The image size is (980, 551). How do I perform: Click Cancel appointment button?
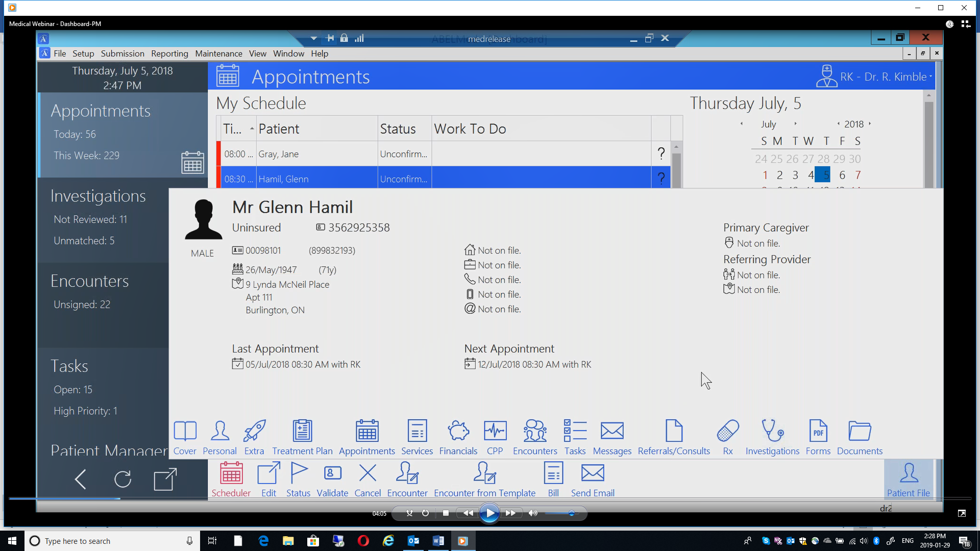click(x=367, y=479)
